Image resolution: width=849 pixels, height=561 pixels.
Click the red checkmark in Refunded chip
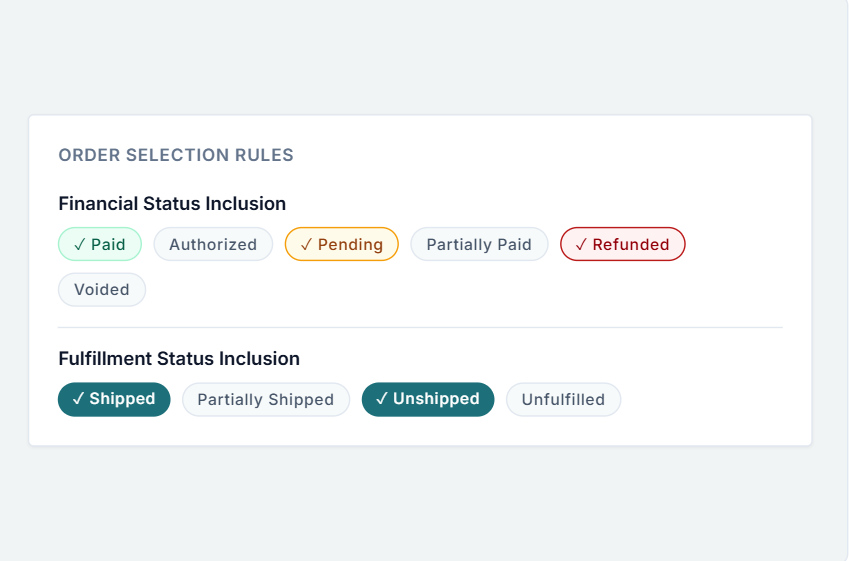(581, 245)
